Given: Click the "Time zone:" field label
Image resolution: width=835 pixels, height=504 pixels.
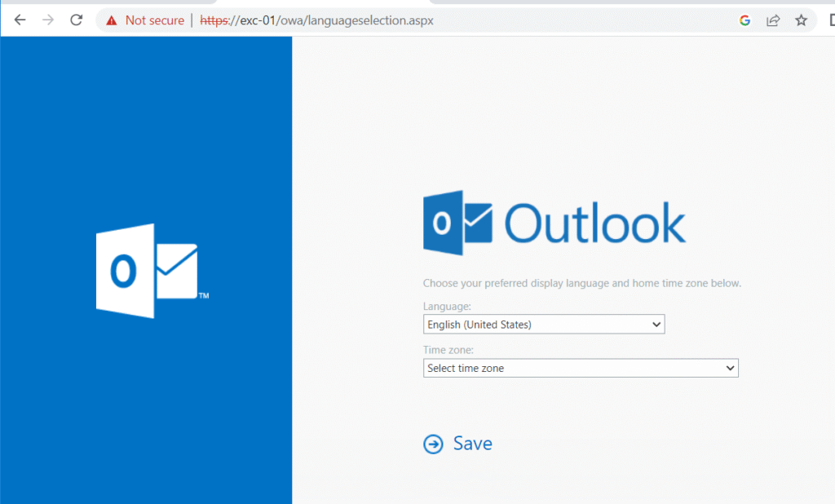Looking at the screenshot, I should point(448,350).
